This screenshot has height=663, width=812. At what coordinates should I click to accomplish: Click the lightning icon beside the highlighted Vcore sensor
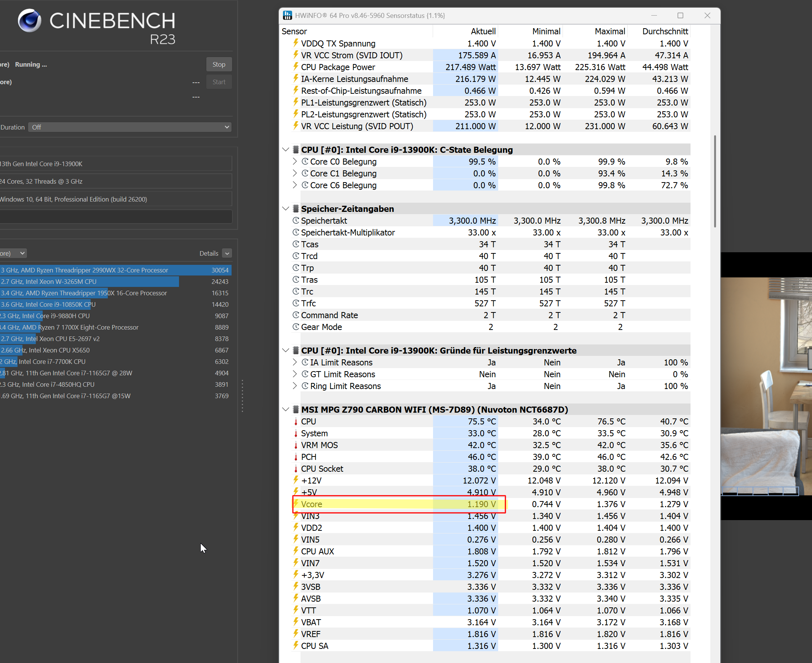pos(296,504)
